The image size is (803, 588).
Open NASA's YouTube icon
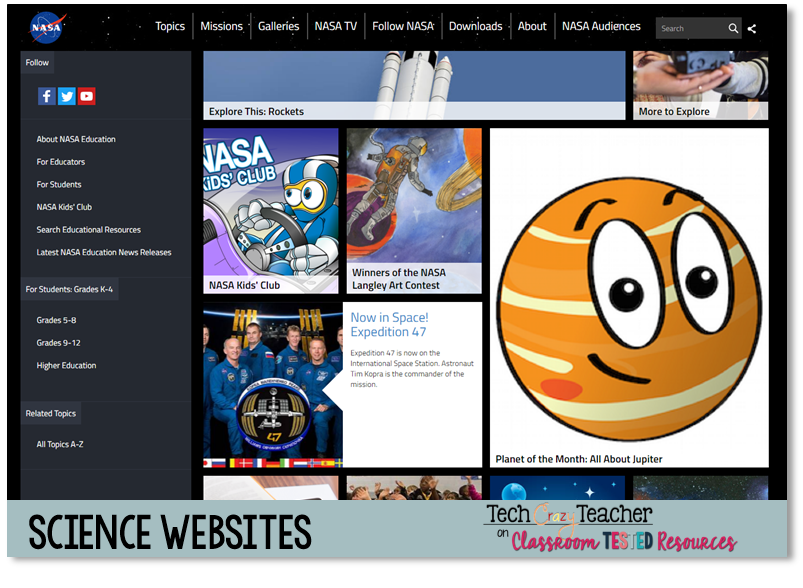pyautogui.click(x=87, y=96)
